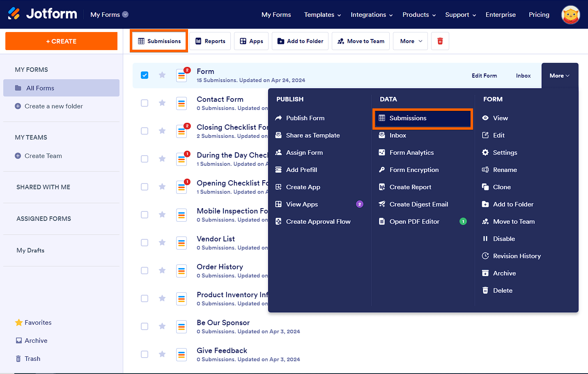This screenshot has width=588, height=374.
Task: Star the Contact Form as favorite
Action: click(162, 103)
